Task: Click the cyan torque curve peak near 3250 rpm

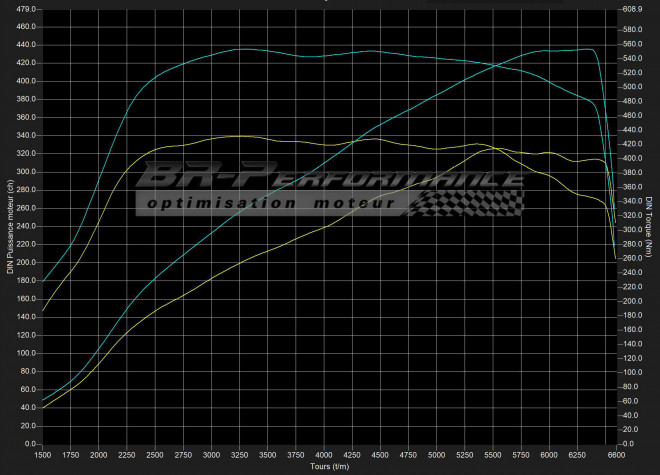Action: click(243, 49)
